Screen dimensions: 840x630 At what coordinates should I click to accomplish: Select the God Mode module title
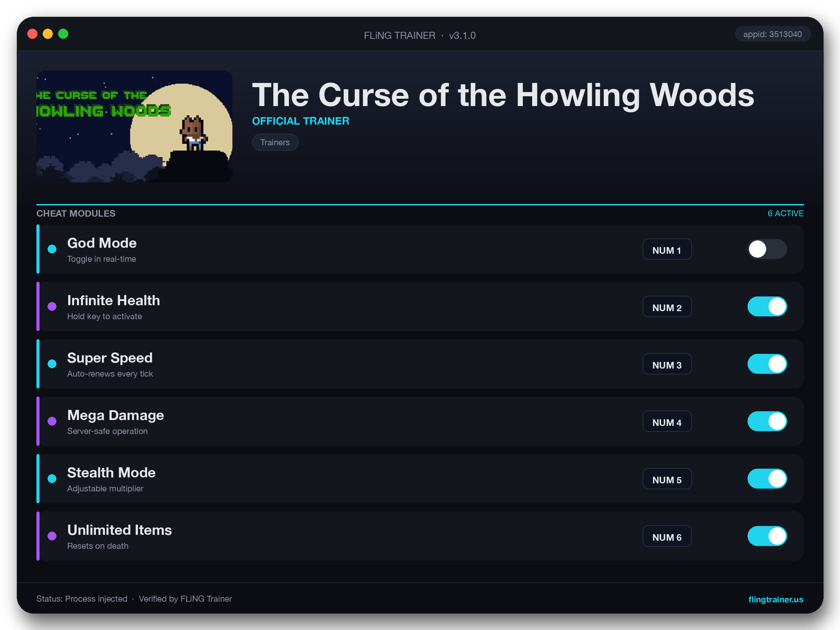(x=102, y=243)
